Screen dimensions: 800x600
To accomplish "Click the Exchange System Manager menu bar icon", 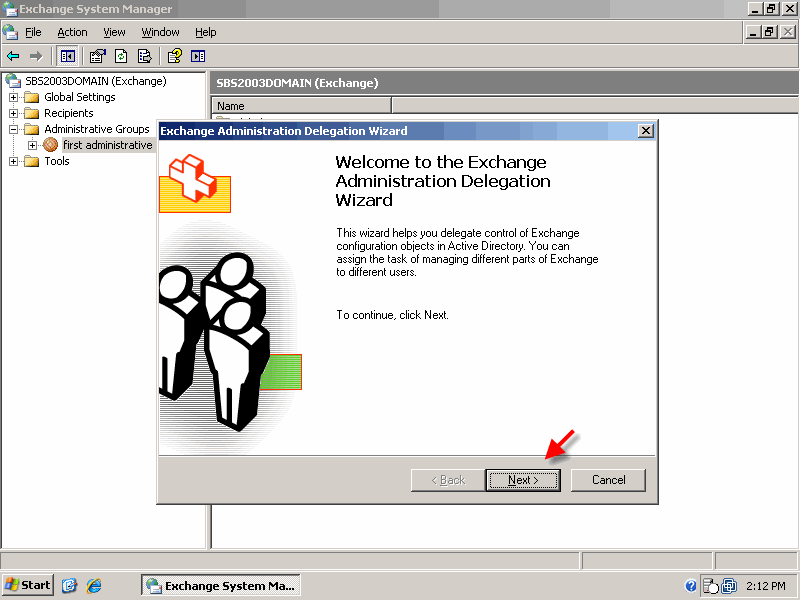I will (10, 32).
